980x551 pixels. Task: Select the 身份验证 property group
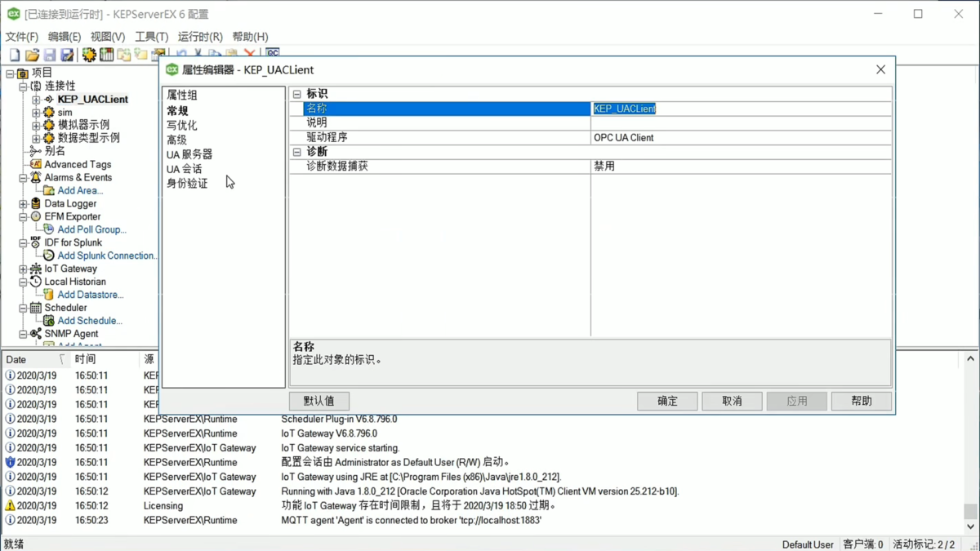click(x=187, y=184)
